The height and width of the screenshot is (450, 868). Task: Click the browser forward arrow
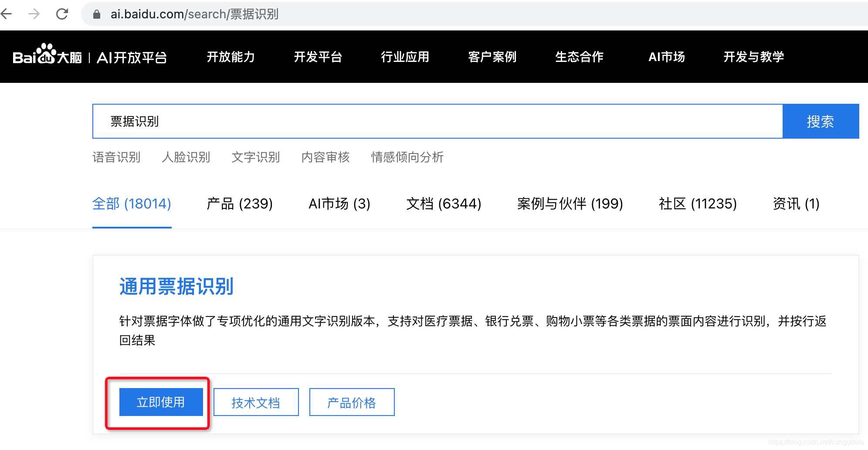click(34, 14)
